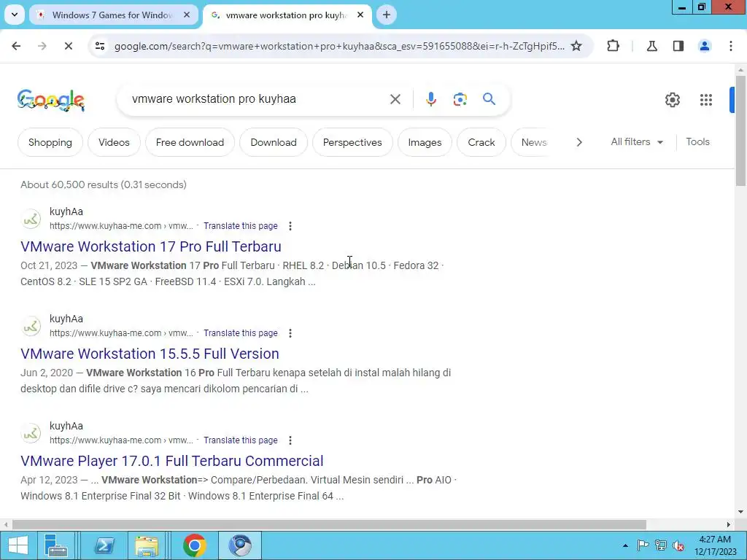Open the tab search dropdown arrow
This screenshot has width=747, height=560.
coord(15,15)
